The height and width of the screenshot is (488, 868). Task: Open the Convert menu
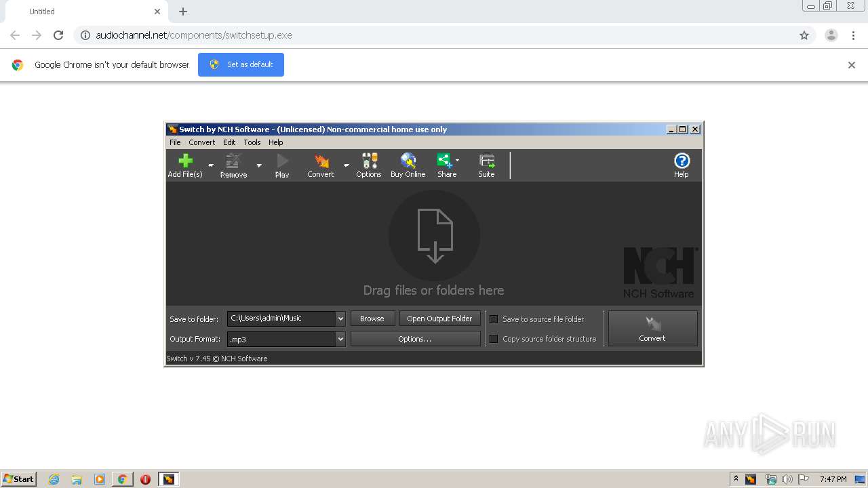pos(202,142)
